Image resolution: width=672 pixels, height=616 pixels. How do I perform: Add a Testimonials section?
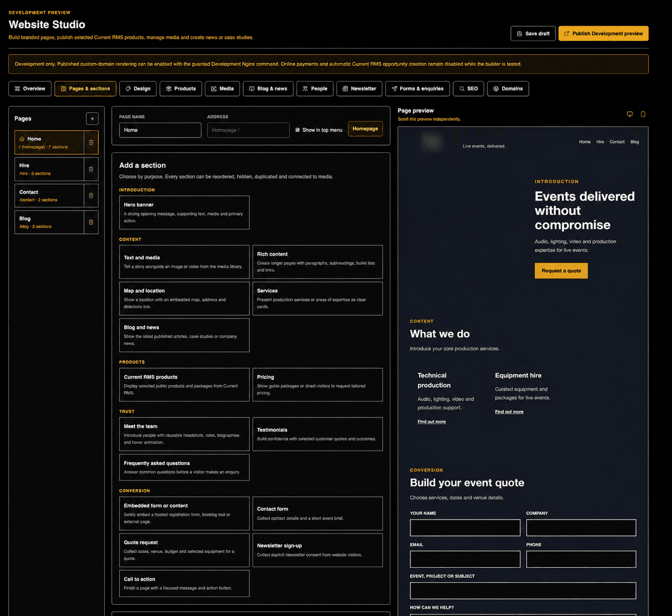tap(318, 434)
